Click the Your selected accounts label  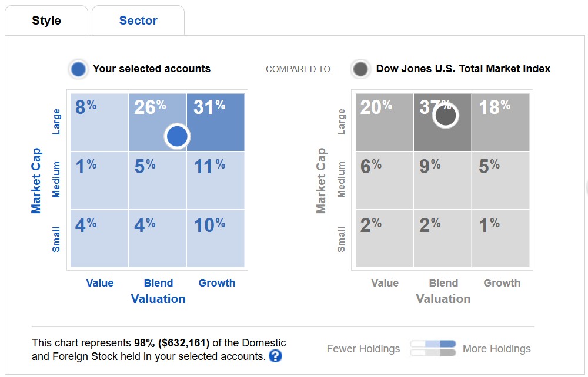tap(152, 69)
